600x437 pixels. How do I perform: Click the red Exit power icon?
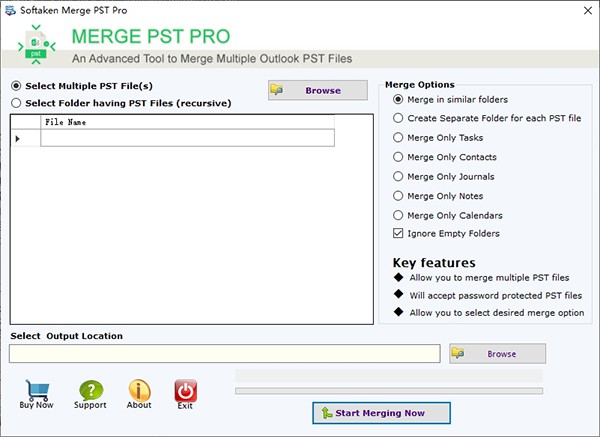[186, 390]
